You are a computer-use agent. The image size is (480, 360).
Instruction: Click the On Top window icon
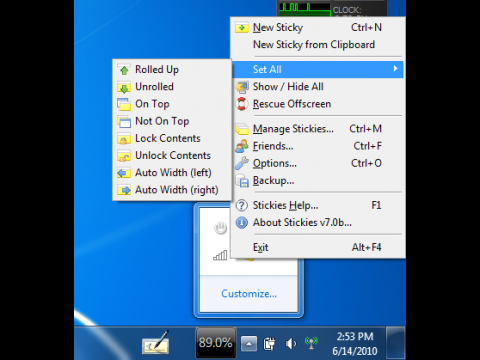tap(124, 104)
